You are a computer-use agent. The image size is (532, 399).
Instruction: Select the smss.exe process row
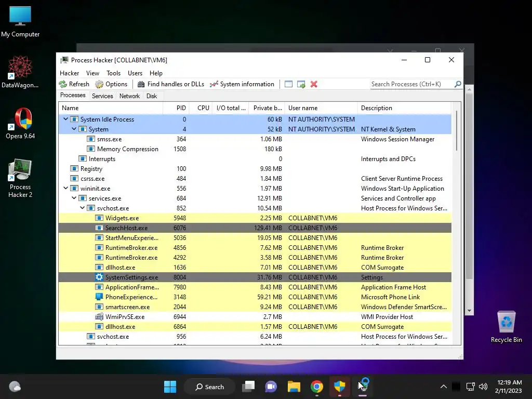(255, 139)
